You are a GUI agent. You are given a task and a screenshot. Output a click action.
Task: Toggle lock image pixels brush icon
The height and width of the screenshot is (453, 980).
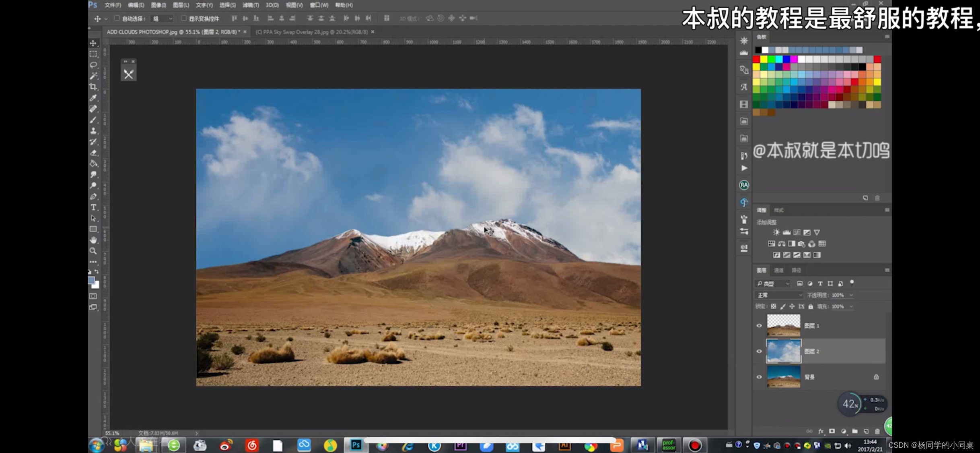pyautogui.click(x=783, y=306)
